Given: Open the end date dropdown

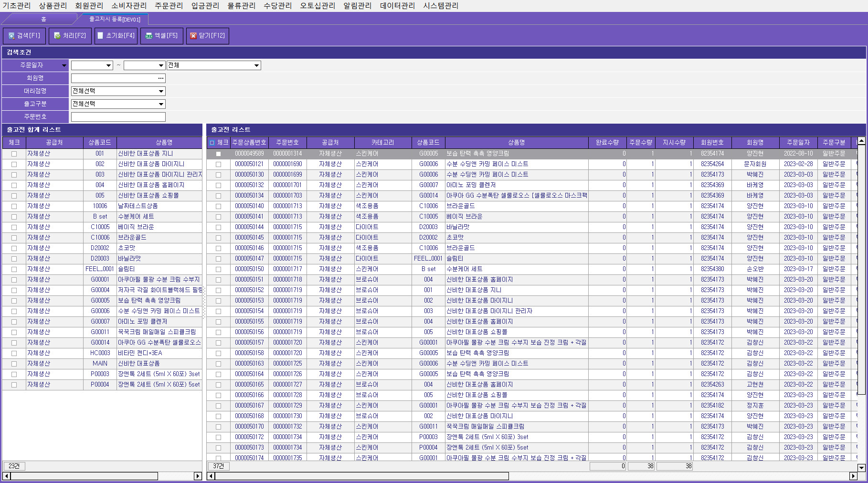Looking at the screenshot, I should (161, 65).
